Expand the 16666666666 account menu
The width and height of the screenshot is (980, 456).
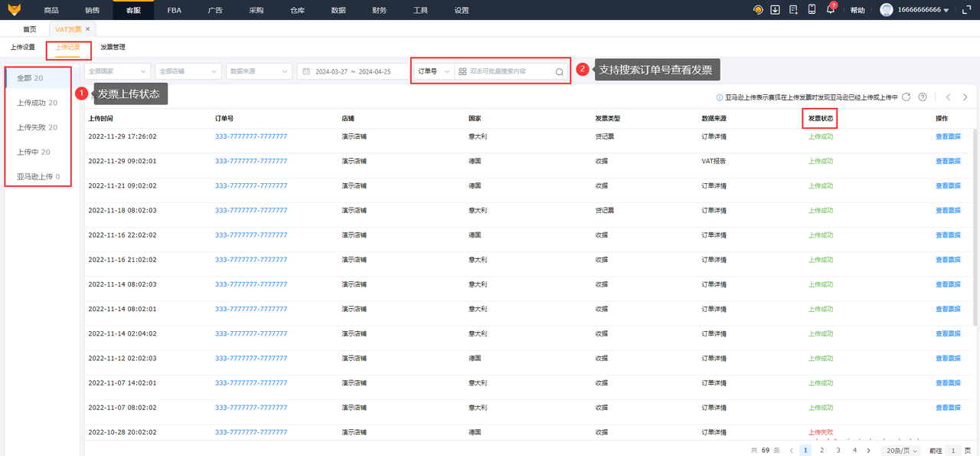[922, 10]
